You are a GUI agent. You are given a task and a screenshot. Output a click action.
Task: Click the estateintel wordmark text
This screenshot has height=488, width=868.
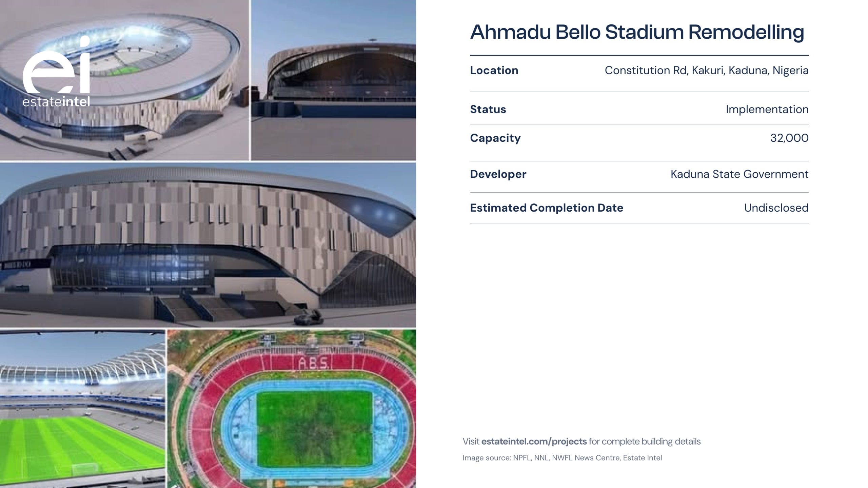point(56,101)
